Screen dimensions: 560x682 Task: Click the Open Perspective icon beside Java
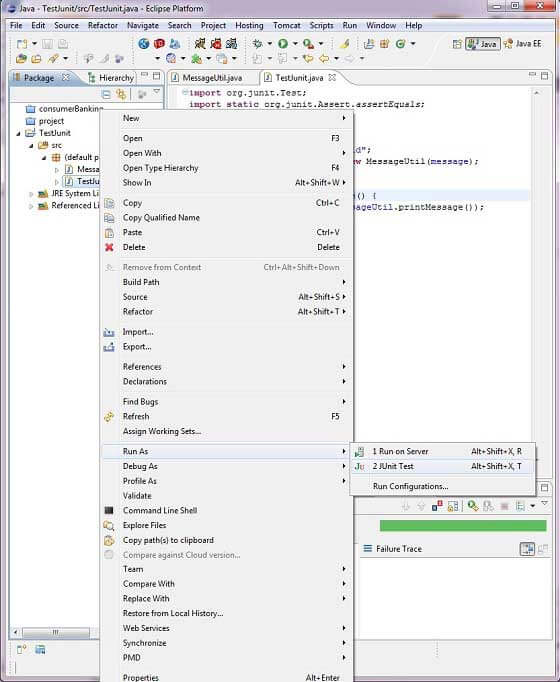457,44
